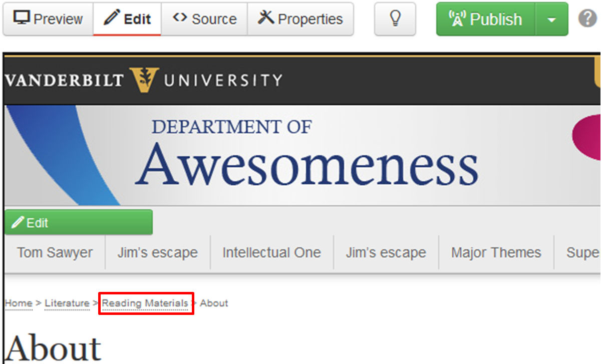The height and width of the screenshot is (364, 602).
Task: Go to Major Themes navigation item
Action: [x=496, y=253]
